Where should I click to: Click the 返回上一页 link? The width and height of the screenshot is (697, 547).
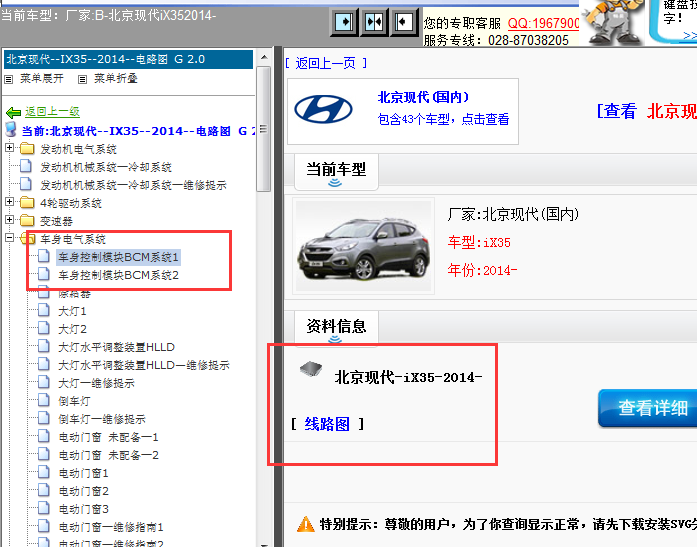point(325,63)
